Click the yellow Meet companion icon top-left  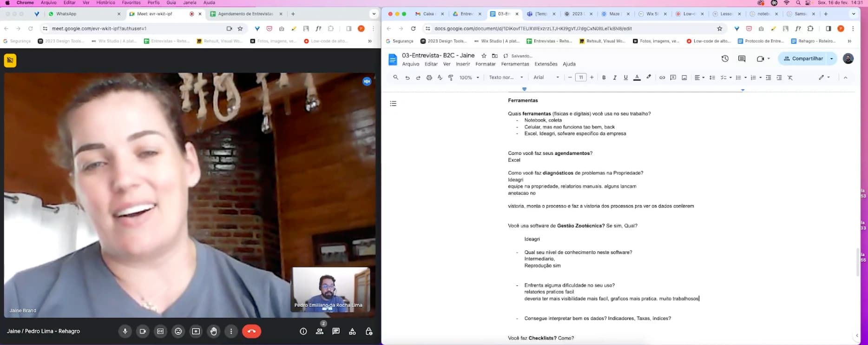[x=10, y=60]
